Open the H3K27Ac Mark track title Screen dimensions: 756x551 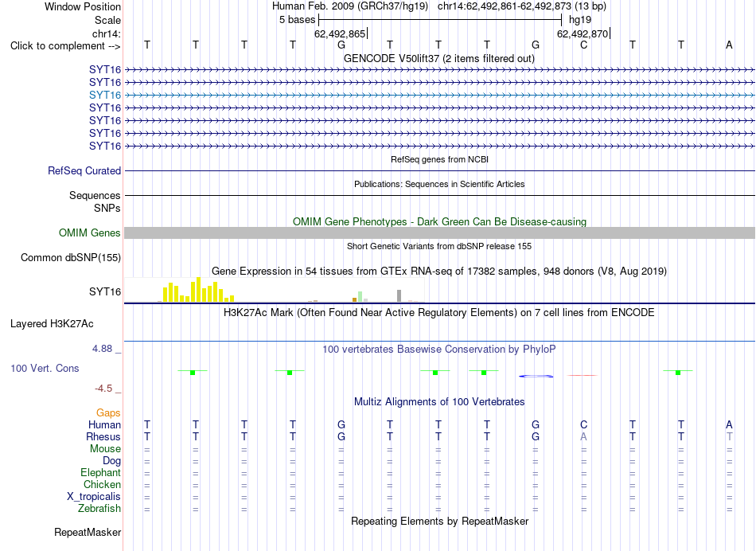439,313
